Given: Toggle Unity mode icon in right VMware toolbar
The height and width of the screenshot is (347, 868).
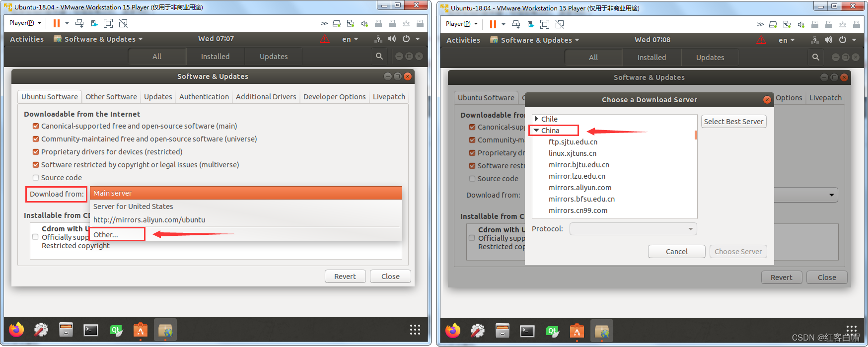Looking at the screenshot, I should pyautogui.click(x=560, y=24).
